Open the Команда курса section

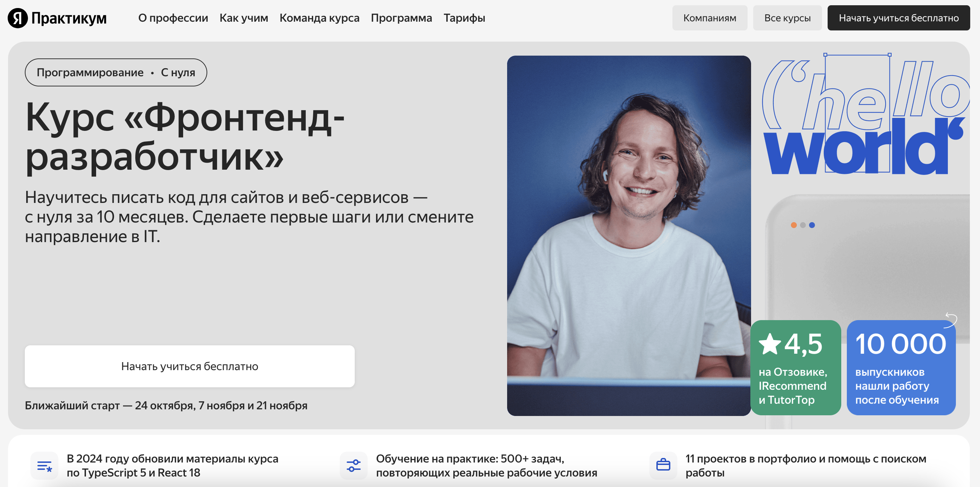click(319, 18)
